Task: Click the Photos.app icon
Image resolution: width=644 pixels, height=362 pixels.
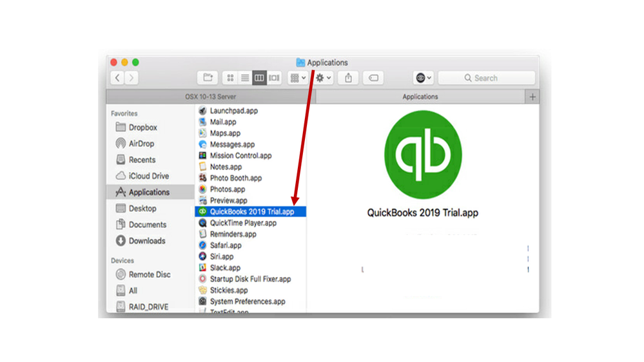Action: point(202,189)
